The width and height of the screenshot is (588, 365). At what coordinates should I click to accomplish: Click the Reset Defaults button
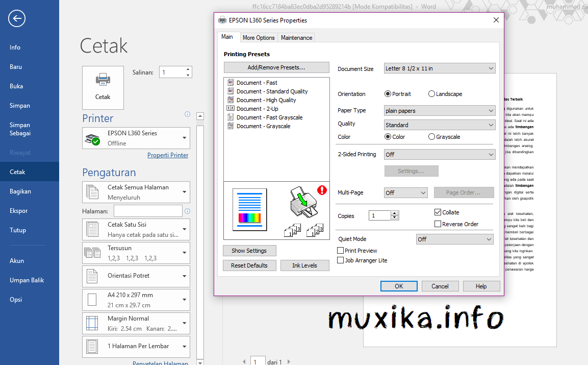(x=249, y=265)
